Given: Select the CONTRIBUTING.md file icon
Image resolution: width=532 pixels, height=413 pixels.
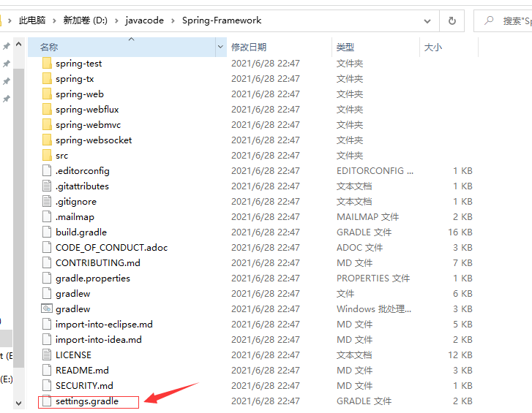Looking at the screenshot, I should click(x=47, y=262).
